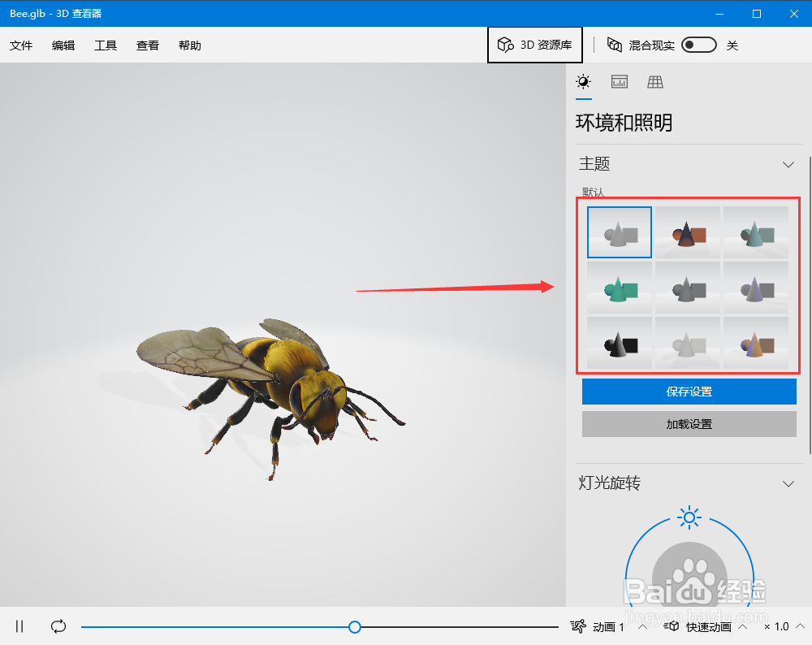Expand the 动画 1 selection chevron
Viewport: 812px width, 645px height.
click(642, 627)
